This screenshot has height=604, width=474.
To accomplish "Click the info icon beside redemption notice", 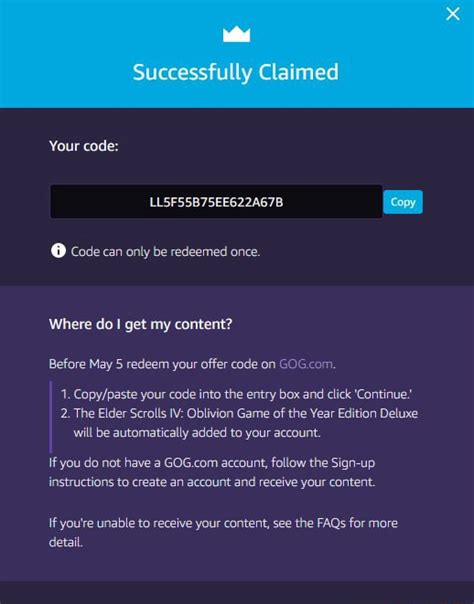I will (x=58, y=251).
